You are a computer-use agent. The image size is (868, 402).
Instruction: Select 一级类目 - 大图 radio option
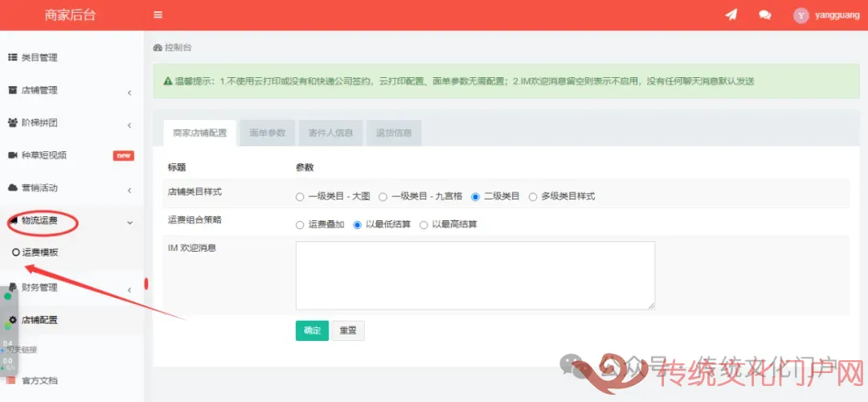300,196
